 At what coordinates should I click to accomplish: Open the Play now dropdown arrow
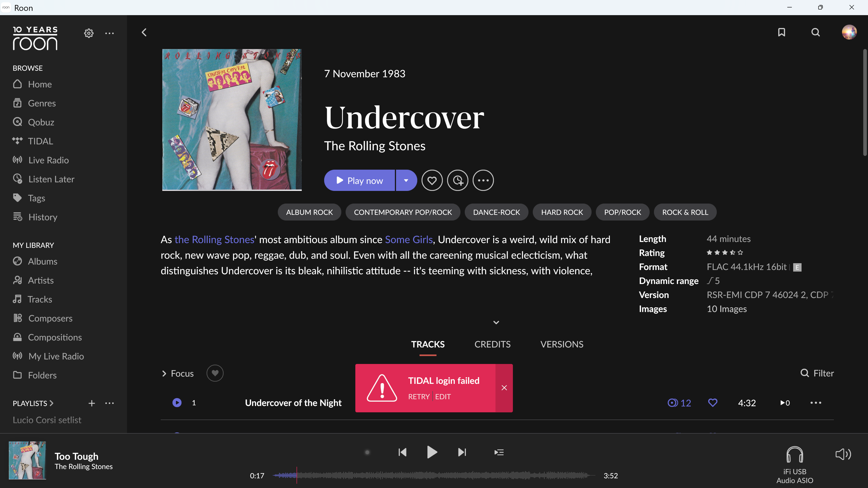(x=406, y=181)
